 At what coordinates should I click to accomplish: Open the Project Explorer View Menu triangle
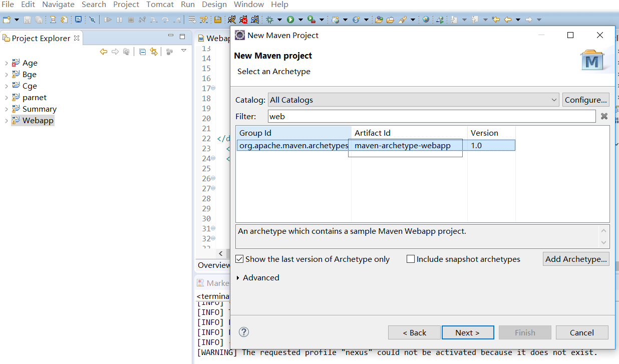click(x=184, y=51)
